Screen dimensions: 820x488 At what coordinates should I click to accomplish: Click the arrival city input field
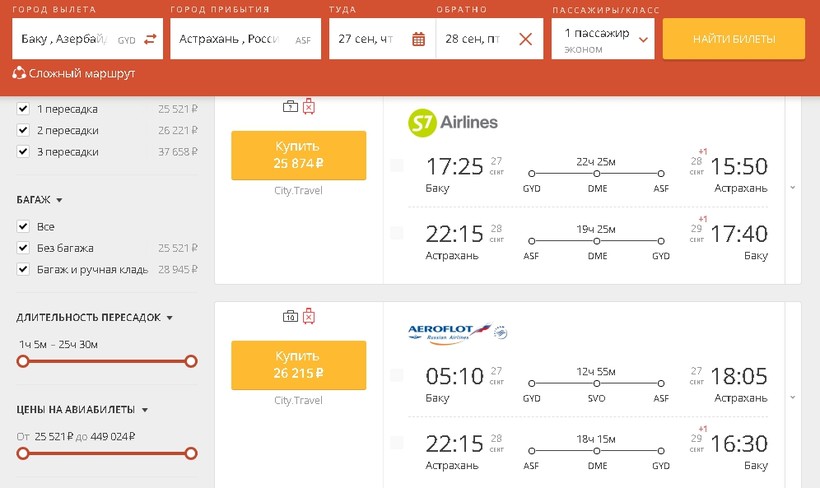pos(237,39)
